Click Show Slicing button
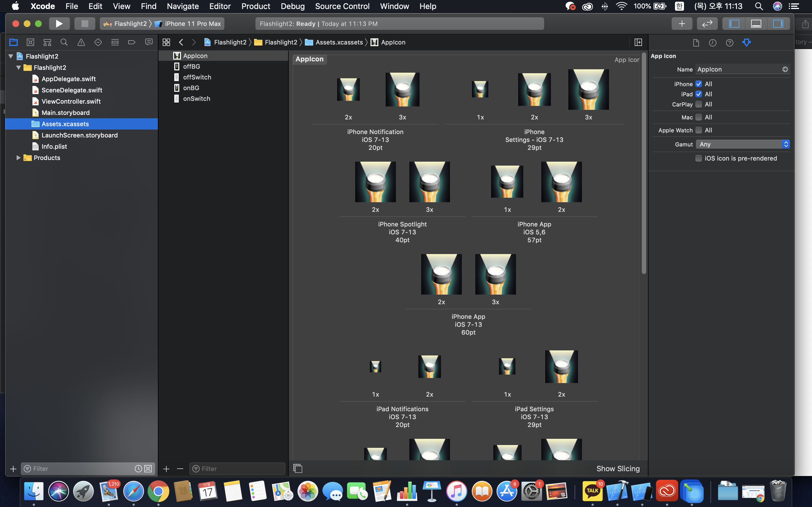Screen dimensions: 812x507 point(618,468)
